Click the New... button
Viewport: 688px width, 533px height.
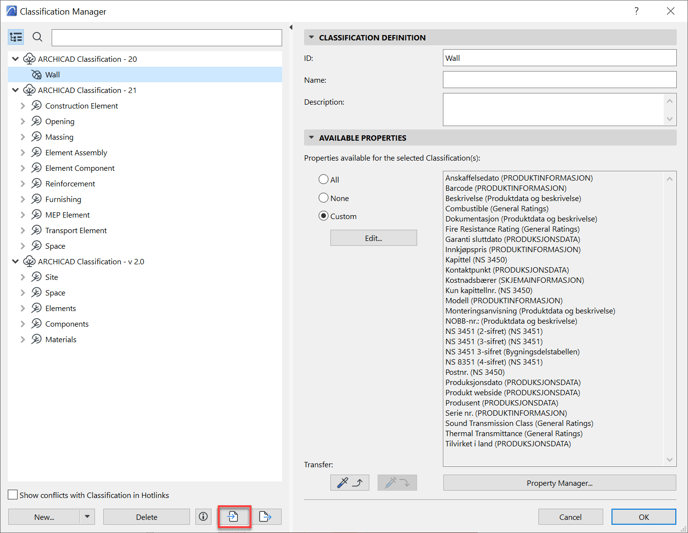(x=44, y=517)
